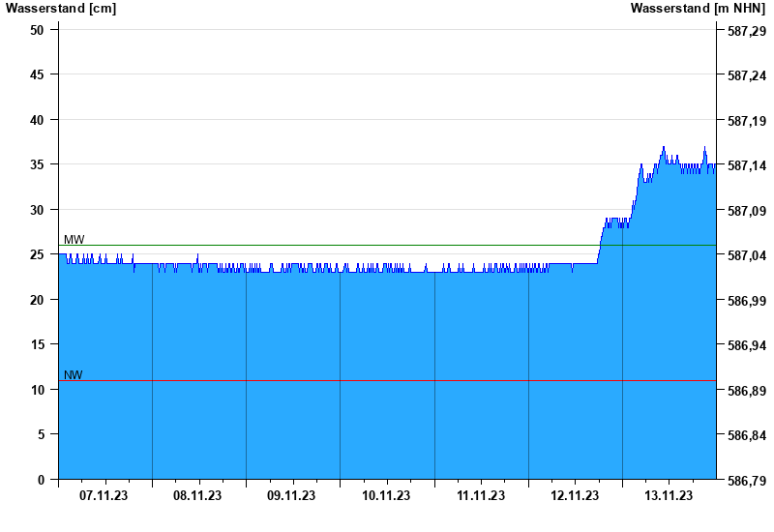Click the 40 value on left axis

click(37, 120)
